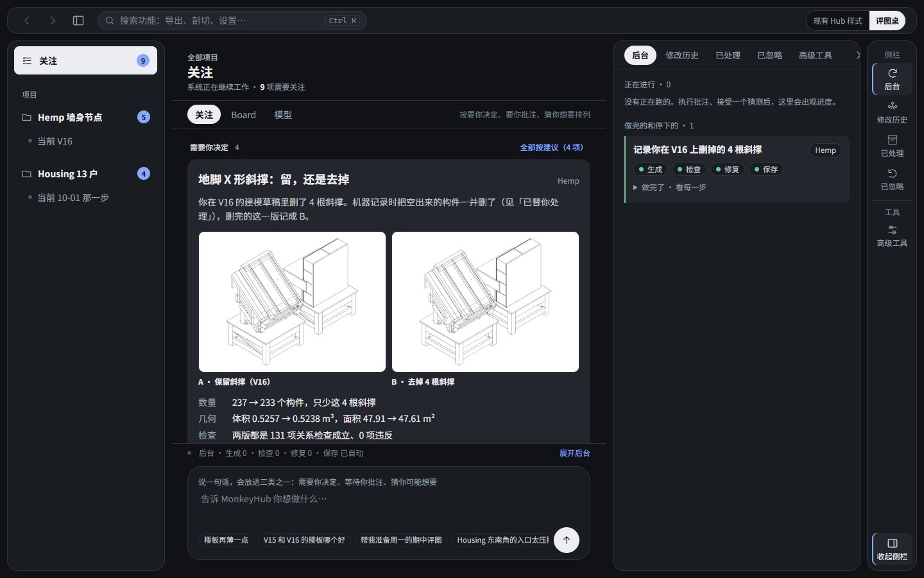Open 已处理 in the side rail
Viewport: 924px width, 578px height.
click(x=892, y=146)
